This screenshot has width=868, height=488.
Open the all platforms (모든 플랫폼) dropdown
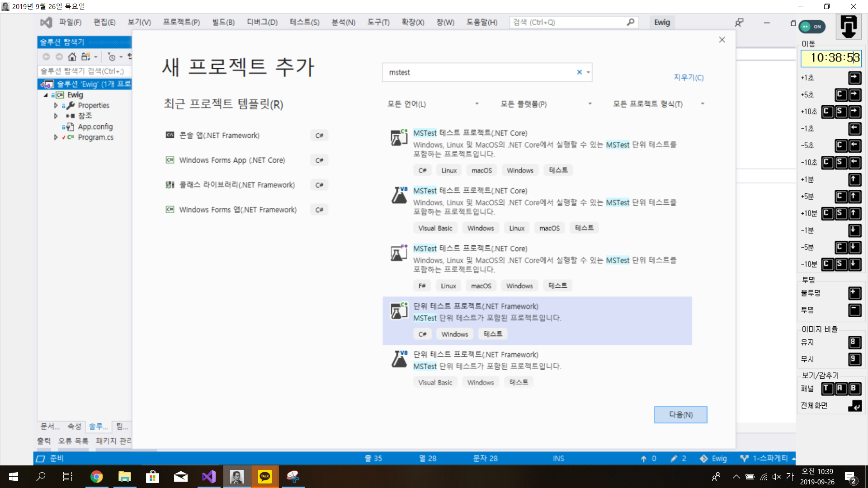(546, 104)
